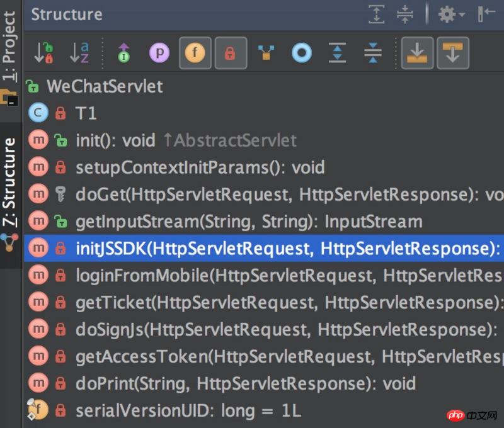Click the private lock icon beside T1

point(60,113)
